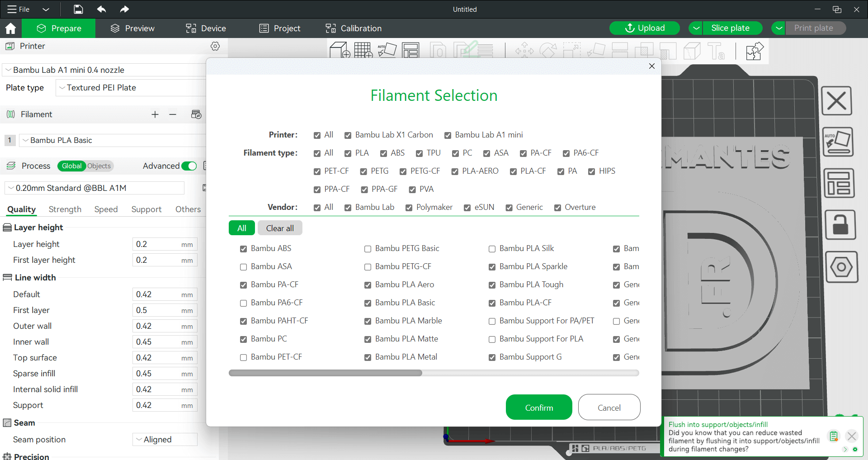Click the Slice plate button

point(733,28)
